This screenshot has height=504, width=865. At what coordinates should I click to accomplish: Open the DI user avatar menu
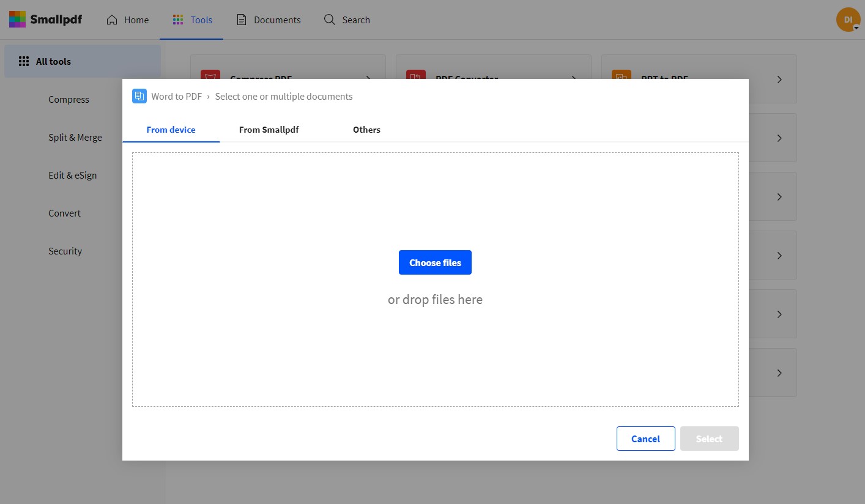pos(848,20)
